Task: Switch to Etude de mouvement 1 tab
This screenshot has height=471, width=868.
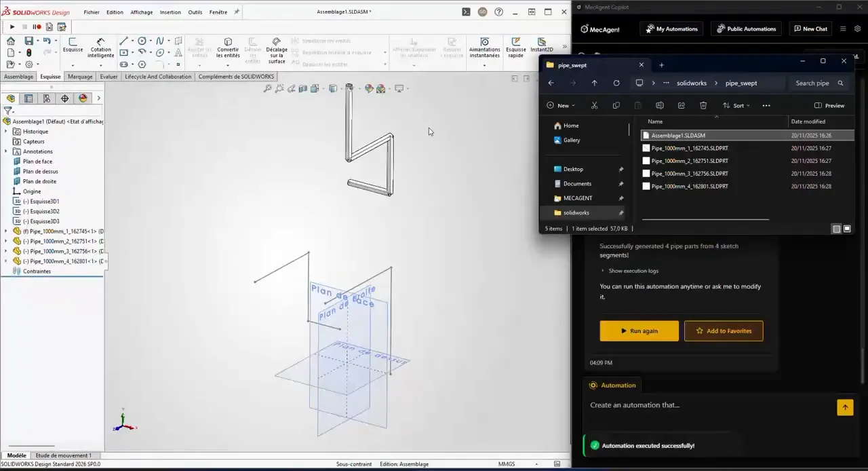Action: click(x=63, y=455)
